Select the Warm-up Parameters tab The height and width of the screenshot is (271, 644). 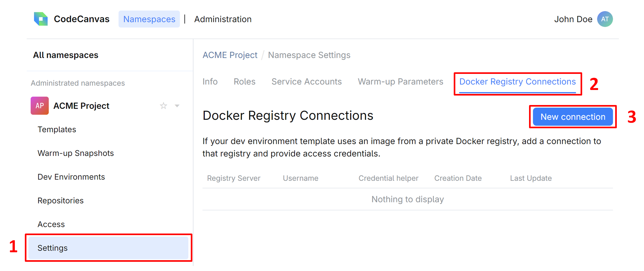400,82
